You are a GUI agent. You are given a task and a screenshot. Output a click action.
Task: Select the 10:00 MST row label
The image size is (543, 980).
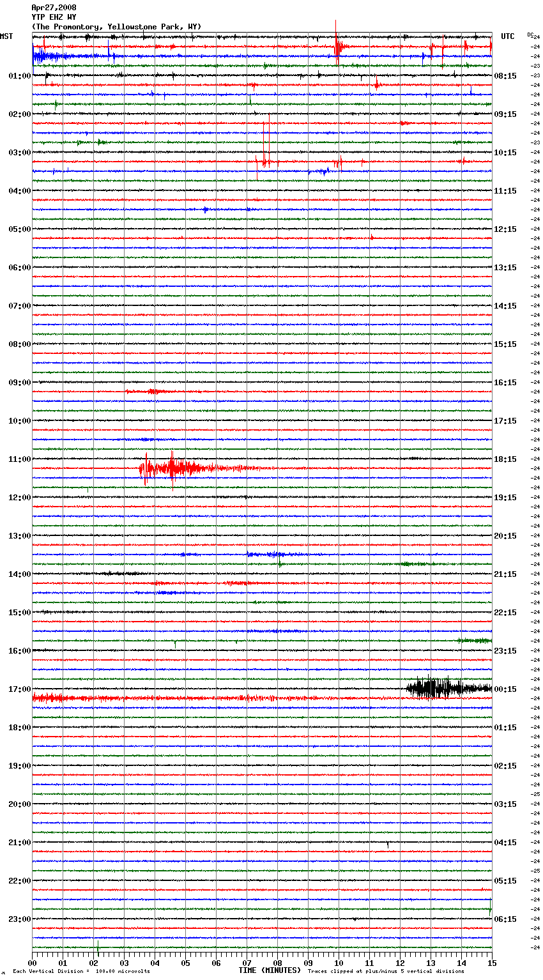pos(20,421)
